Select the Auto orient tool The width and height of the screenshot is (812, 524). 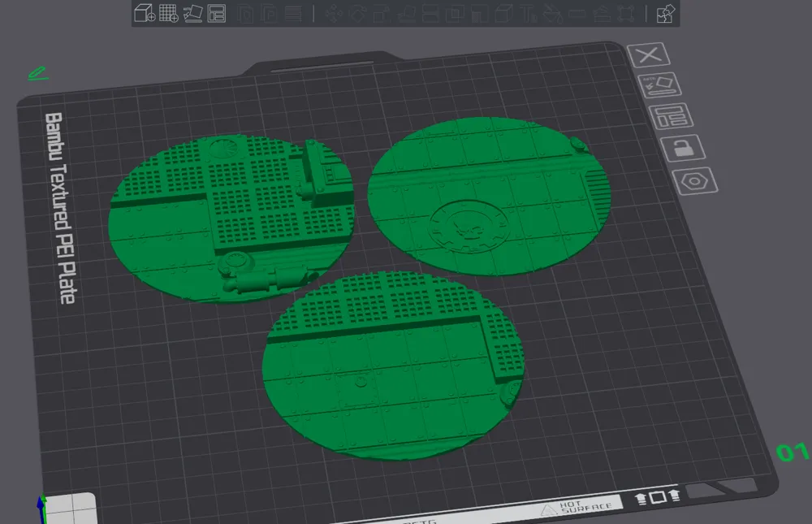coord(192,13)
